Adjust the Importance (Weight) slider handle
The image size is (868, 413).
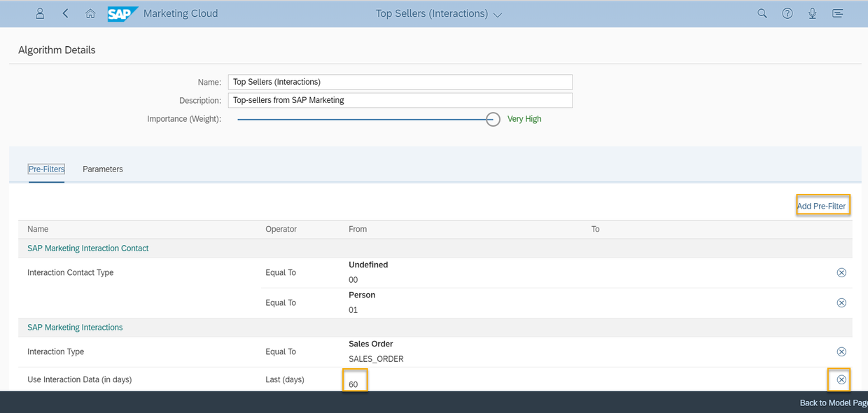point(493,119)
